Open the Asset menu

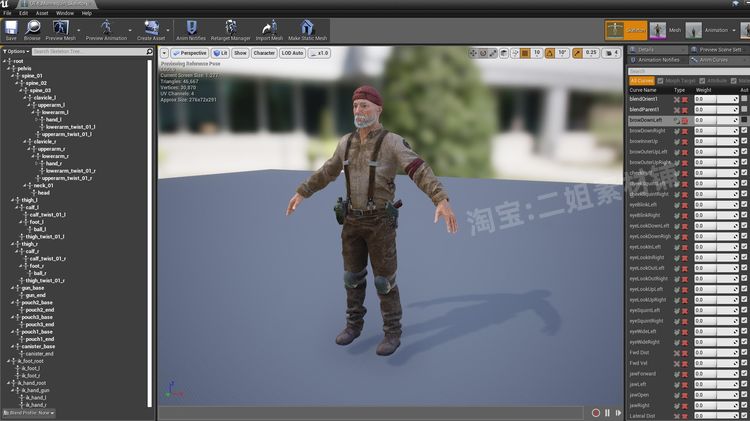pyautogui.click(x=42, y=13)
